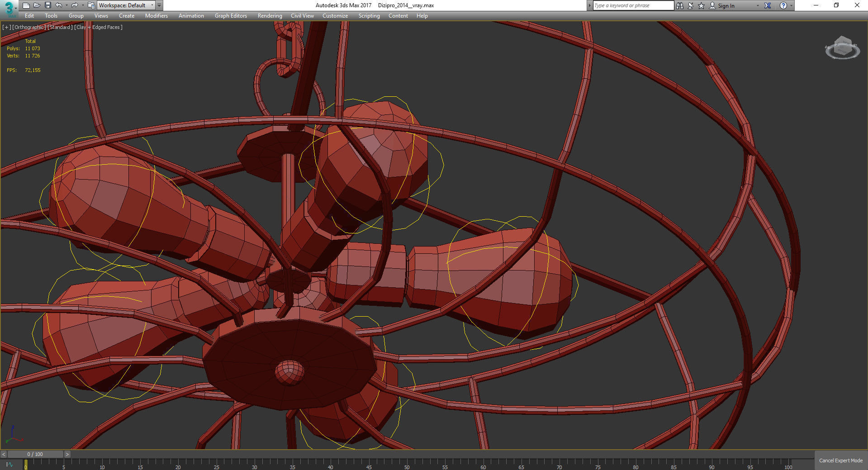Click frame 100 on the timeline track
Image resolution: width=868 pixels, height=470 pixels.
(788, 465)
